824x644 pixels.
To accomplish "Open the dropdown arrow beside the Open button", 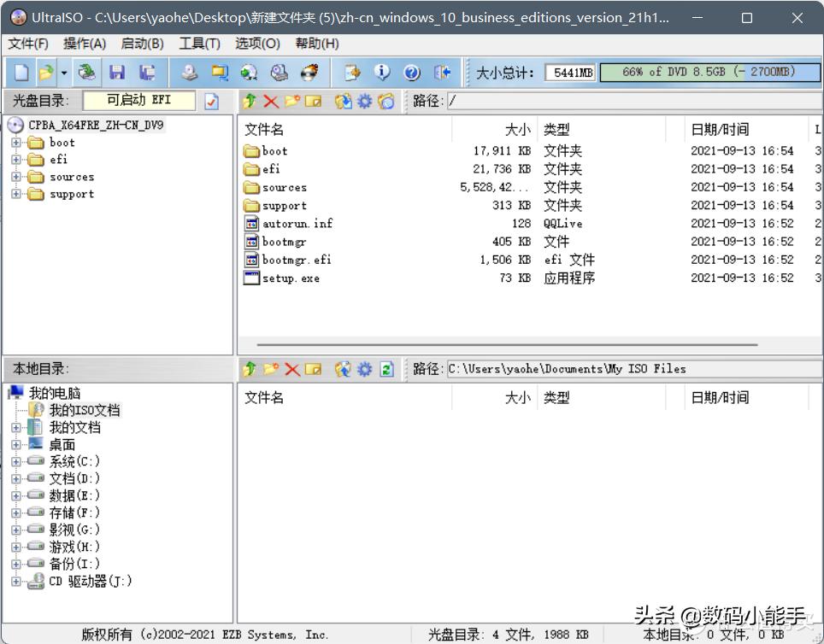I will (x=62, y=72).
